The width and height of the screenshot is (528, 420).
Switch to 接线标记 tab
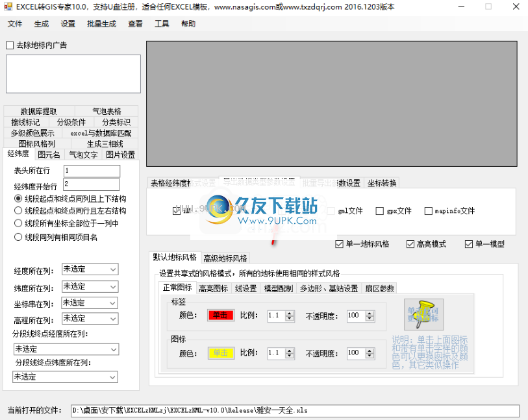click(25, 122)
